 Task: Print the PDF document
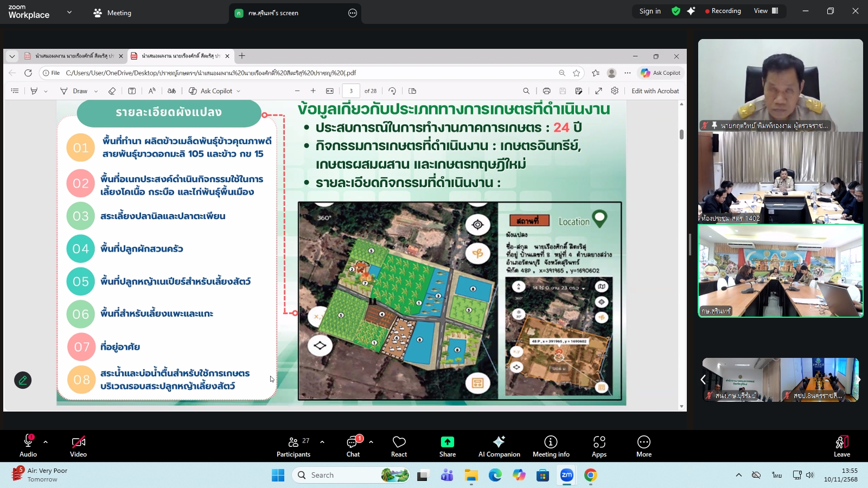547,91
